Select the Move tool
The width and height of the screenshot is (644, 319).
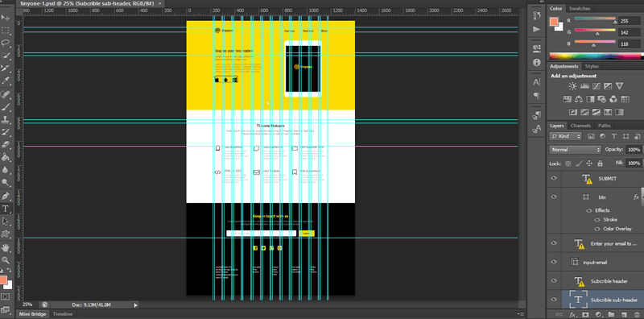pos(6,18)
